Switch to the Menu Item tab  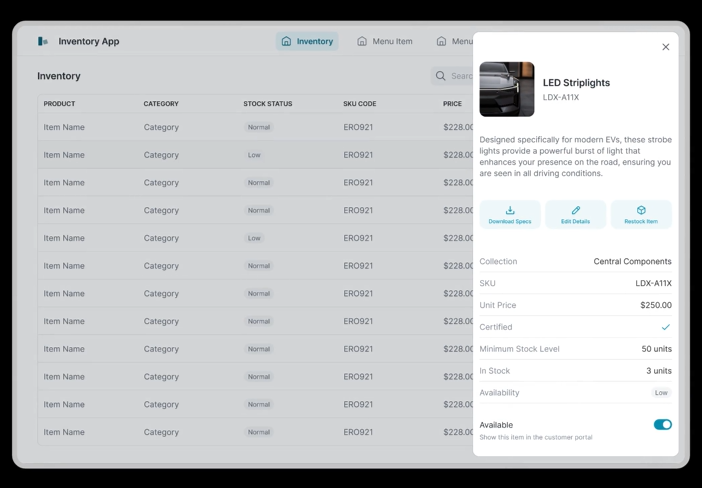(385, 41)
